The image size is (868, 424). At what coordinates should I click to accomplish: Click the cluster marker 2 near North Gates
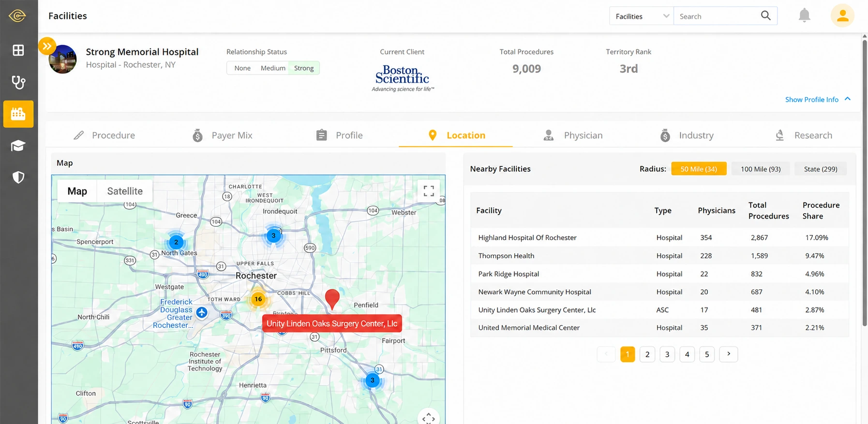[x=176, y=242]
